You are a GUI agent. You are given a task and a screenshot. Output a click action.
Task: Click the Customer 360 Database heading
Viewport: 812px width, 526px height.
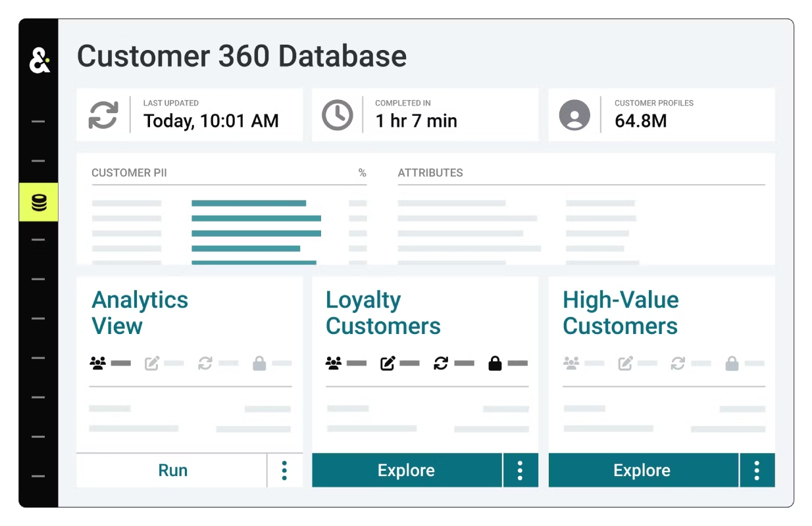pos(241,56)
